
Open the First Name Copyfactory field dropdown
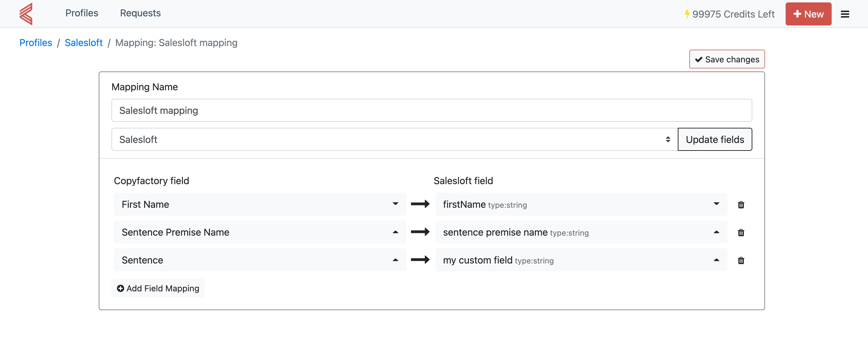tap(260, 204)
